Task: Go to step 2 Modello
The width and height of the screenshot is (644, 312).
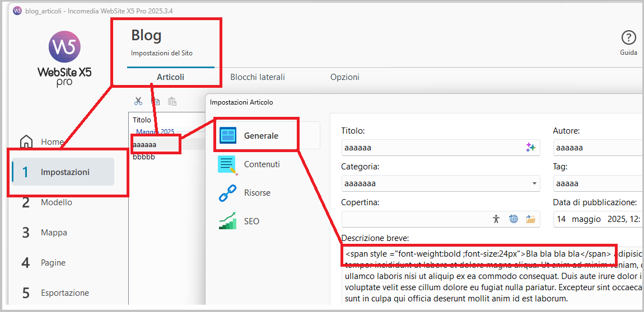Action: (56, 202)
